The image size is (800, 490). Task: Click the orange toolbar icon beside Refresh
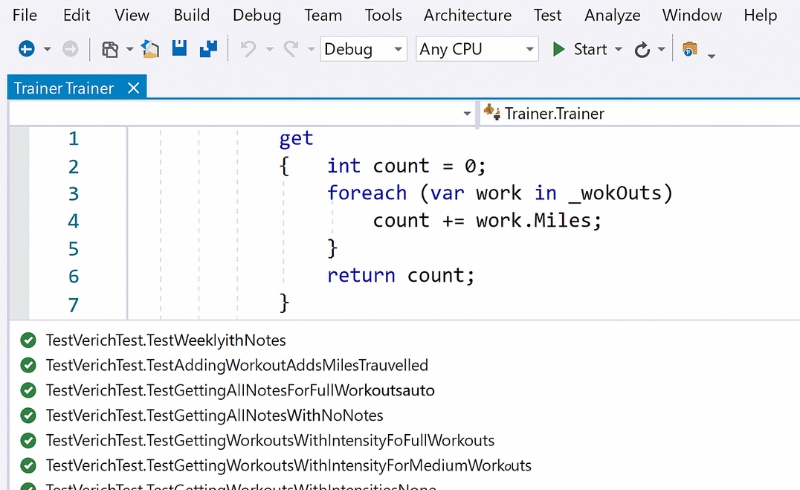tap(689, 49)
